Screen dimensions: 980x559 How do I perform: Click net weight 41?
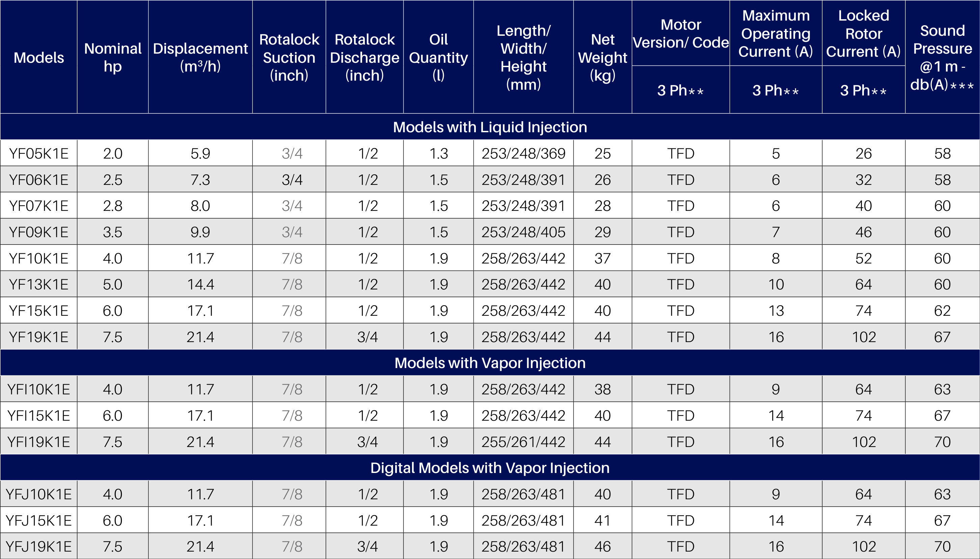tap(602, 521)
